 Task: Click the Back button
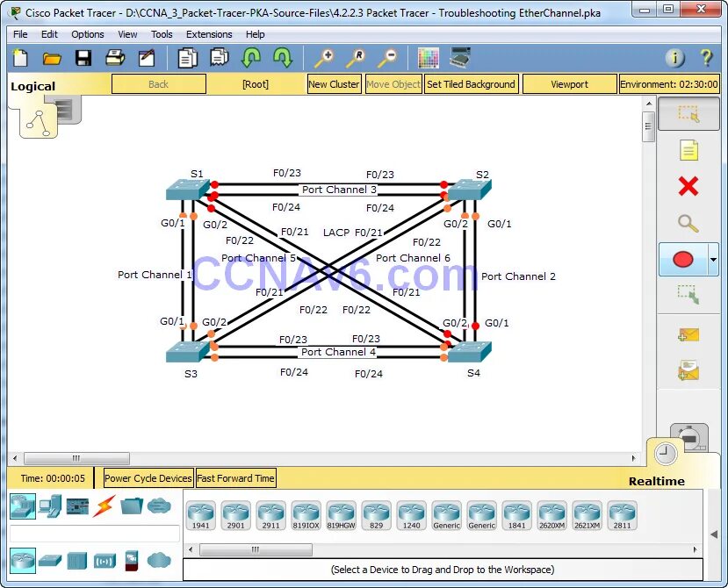[x=159, y=84]
